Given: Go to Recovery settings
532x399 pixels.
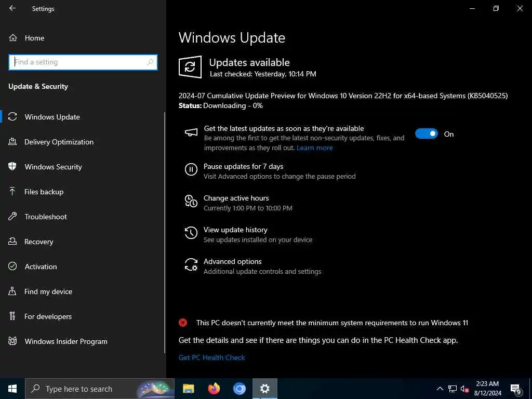Looking at the screenshot, I should pyautogui.click(x=38, y=242).
